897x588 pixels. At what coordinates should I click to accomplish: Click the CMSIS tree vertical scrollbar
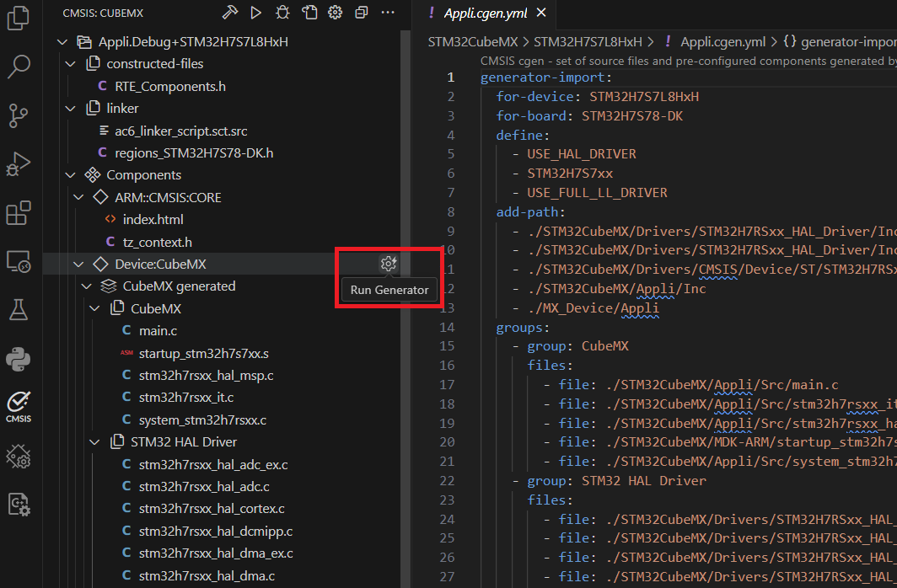[x=405, y=308]
